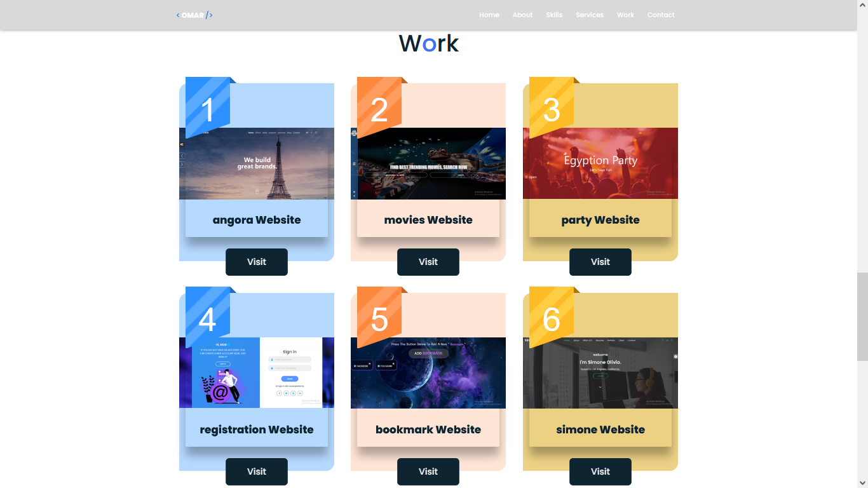Navigate to Skills in the navbar
Image resolution: width=868 pixels, height=488 pixels.
tap(554, 15)
